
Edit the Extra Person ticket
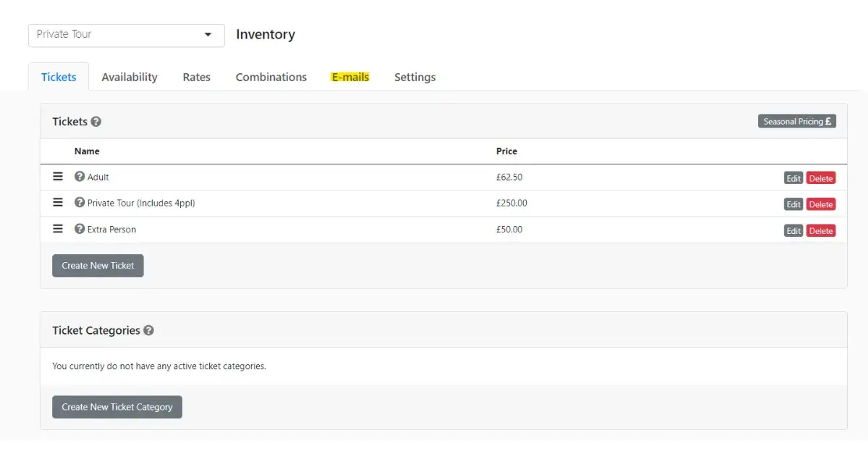[794, 231]
